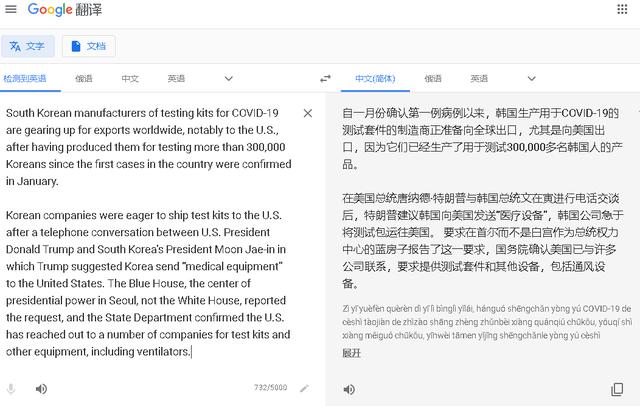Switch to the 文字 text mode
The height and width of the screenshot is (406, 640).
(x=27, y=46)
